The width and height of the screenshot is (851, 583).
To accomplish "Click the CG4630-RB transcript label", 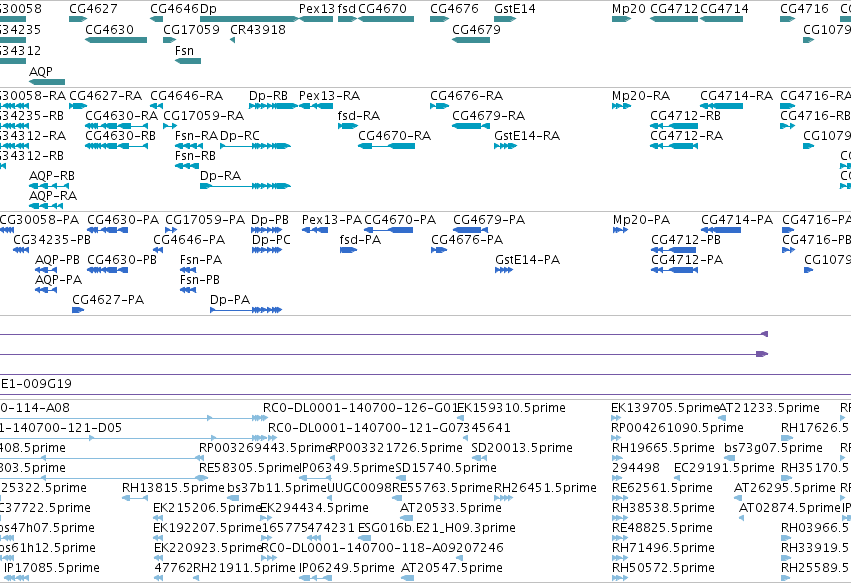I will pyautogui.click(x=120, y=136).
